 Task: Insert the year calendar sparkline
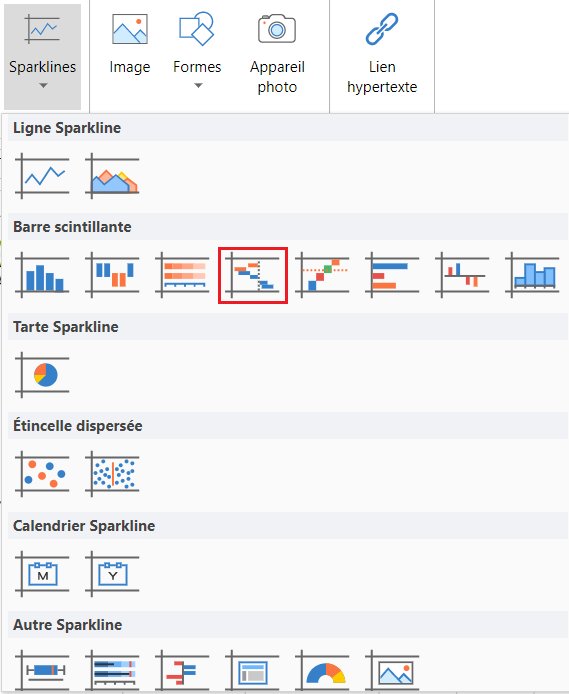point(112,574)
